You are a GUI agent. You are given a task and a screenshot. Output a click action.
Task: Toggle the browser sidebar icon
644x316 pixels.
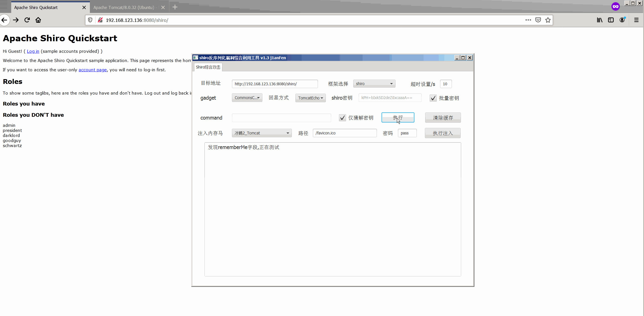point(611,20)
